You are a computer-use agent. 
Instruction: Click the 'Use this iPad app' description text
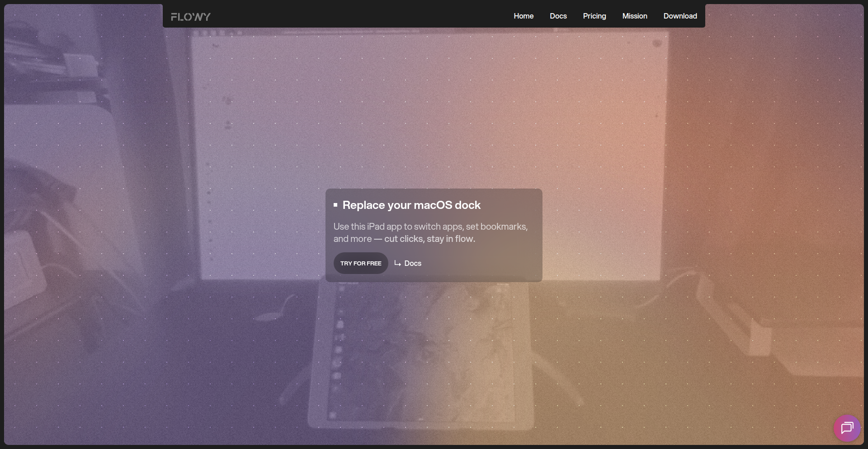pyautogui.click(x=430, y=232)
